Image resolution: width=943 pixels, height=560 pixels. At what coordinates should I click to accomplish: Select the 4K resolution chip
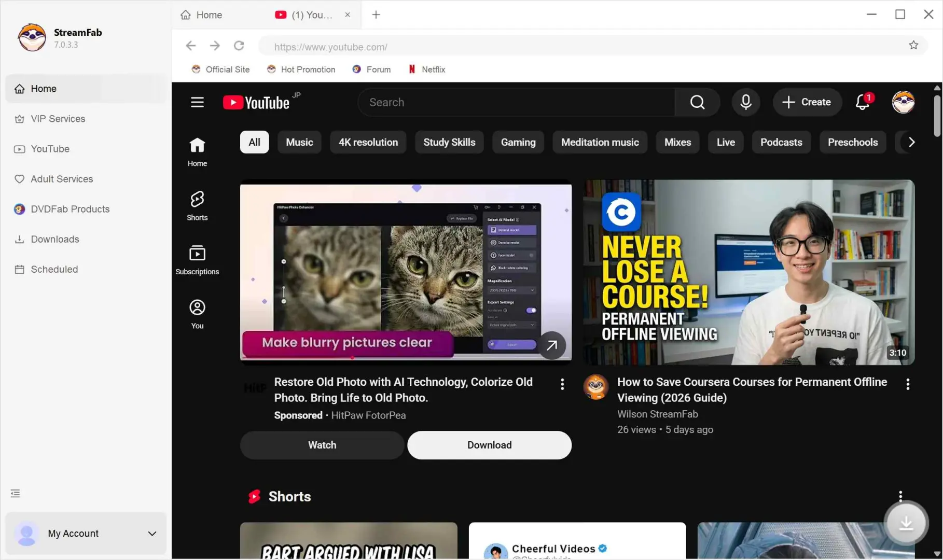pos(368,142)
